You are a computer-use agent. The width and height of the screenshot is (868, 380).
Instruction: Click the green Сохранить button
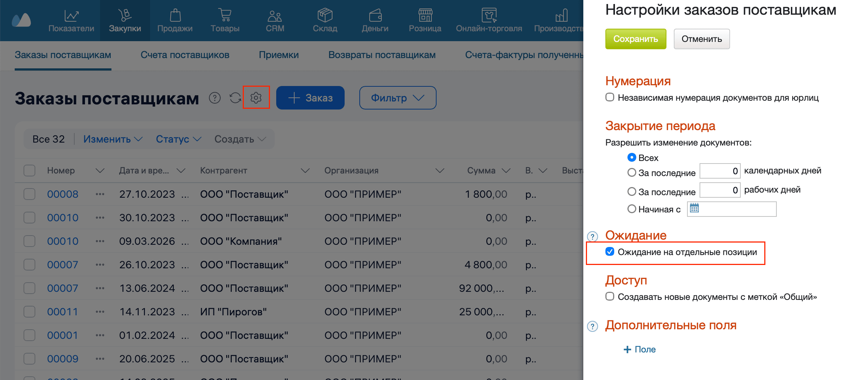[x=636, y=39]
